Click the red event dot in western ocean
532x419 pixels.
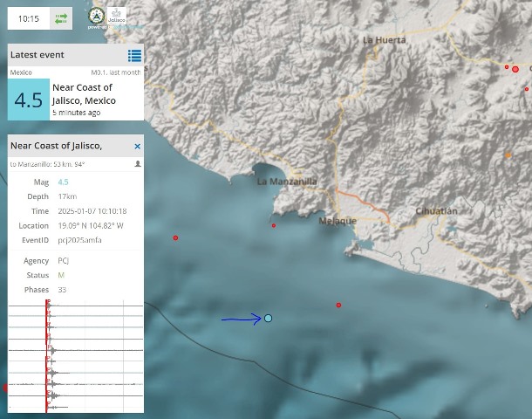click(x=175, y=237)
